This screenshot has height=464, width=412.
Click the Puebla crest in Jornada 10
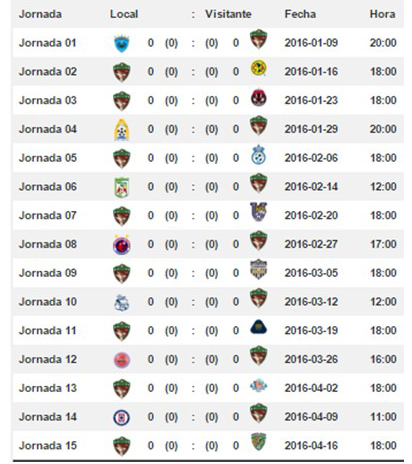(122, 303)
